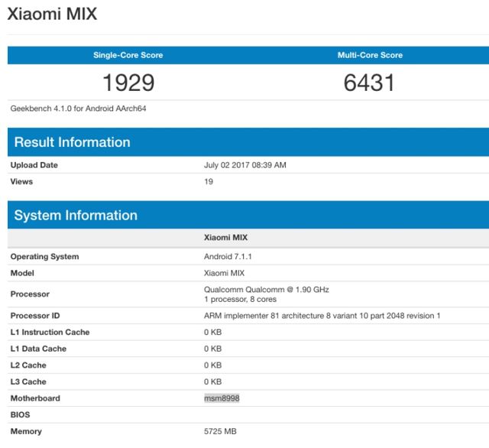Click the BIOS row label
The width and height of the screenshot is (489, 448).
(x=21, y=415)
